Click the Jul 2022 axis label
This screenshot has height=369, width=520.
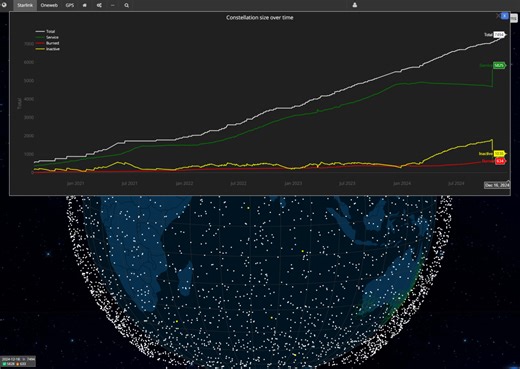(x=238, y=183)
